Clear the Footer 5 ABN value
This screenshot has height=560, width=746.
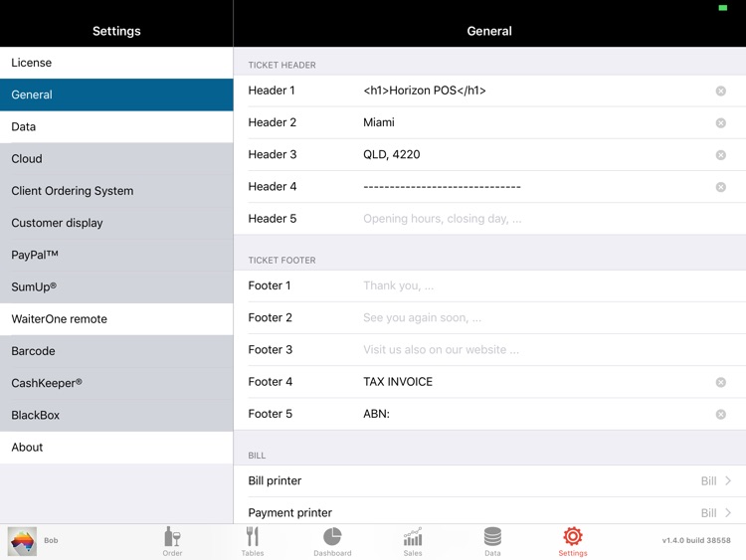pos(721,414)
